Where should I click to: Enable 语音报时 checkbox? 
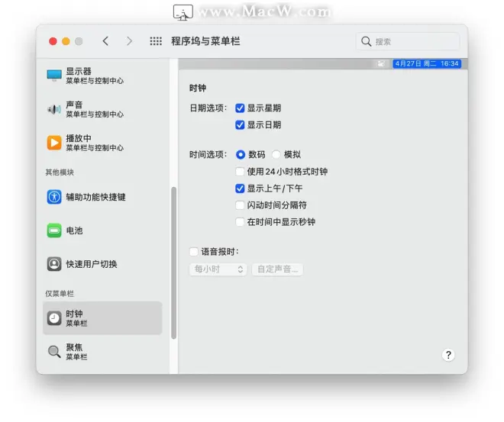[194, 252]
